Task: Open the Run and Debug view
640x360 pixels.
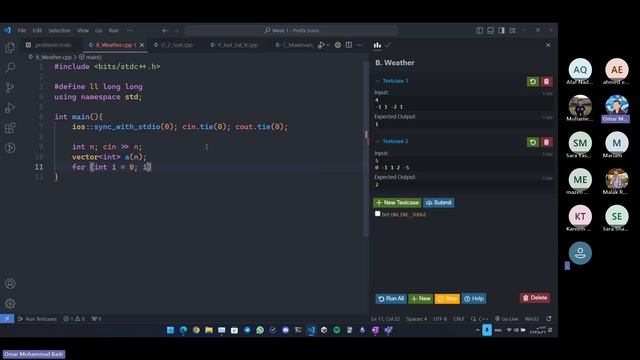Action: 10,108
